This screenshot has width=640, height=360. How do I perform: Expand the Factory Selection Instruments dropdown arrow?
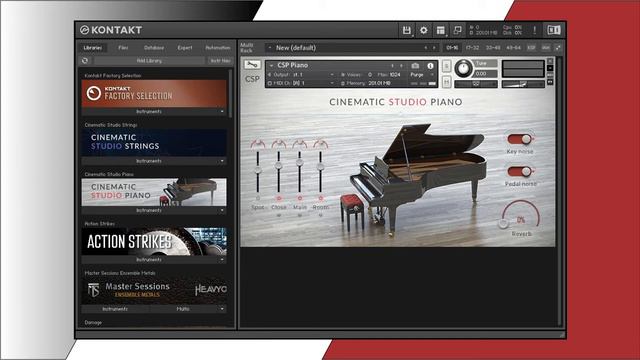coord(222,111)
